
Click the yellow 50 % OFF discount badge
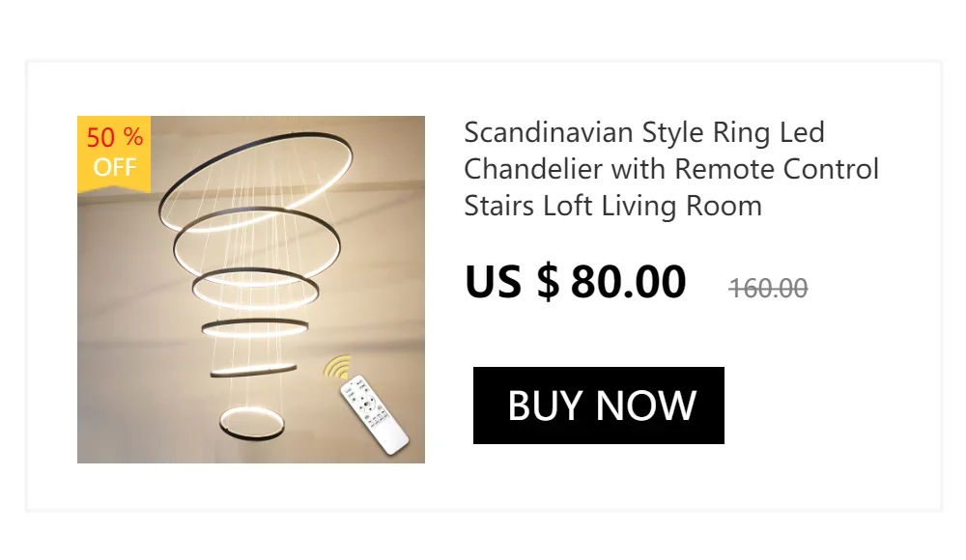(x=114, y=154)
